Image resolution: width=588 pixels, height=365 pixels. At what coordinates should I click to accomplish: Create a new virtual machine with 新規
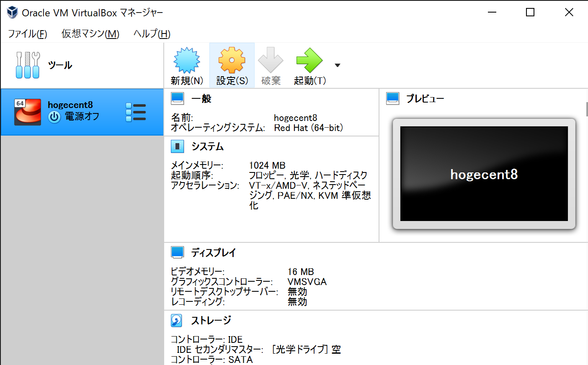click(186, 61)
